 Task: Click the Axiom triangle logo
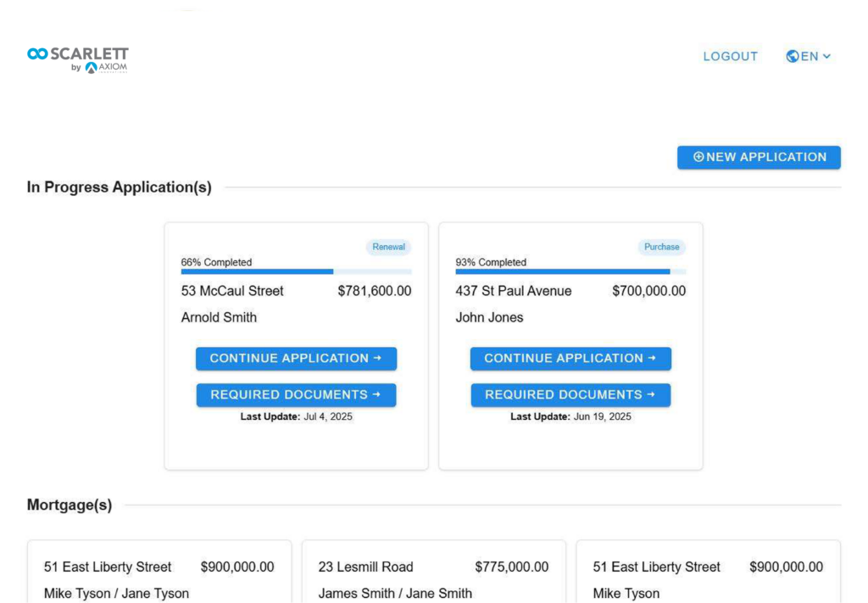pos(92,68)
